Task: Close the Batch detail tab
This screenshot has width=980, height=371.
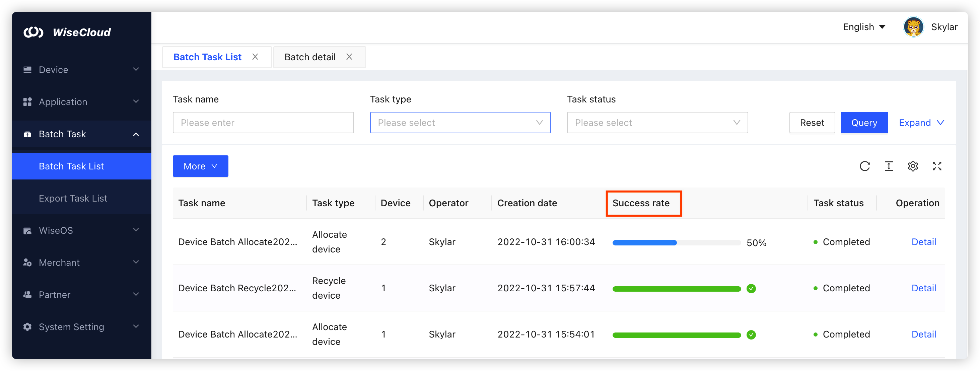Action: click(349, 57)
